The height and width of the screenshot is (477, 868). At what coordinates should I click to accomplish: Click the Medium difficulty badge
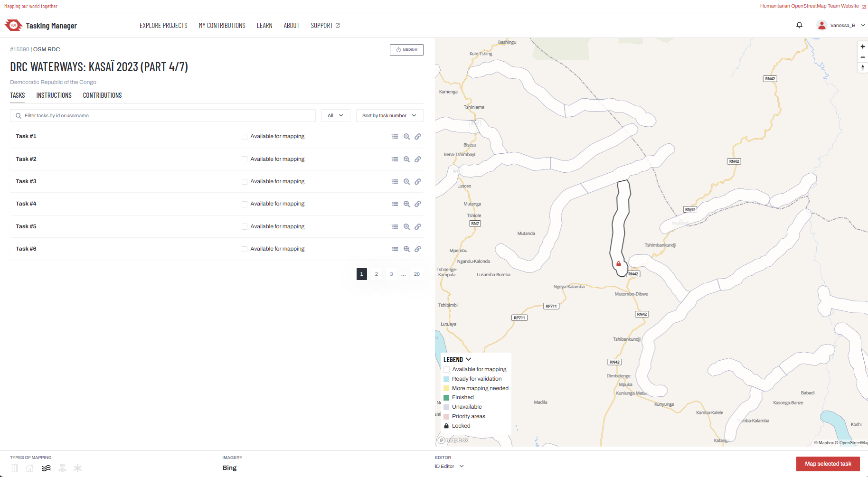406,50
